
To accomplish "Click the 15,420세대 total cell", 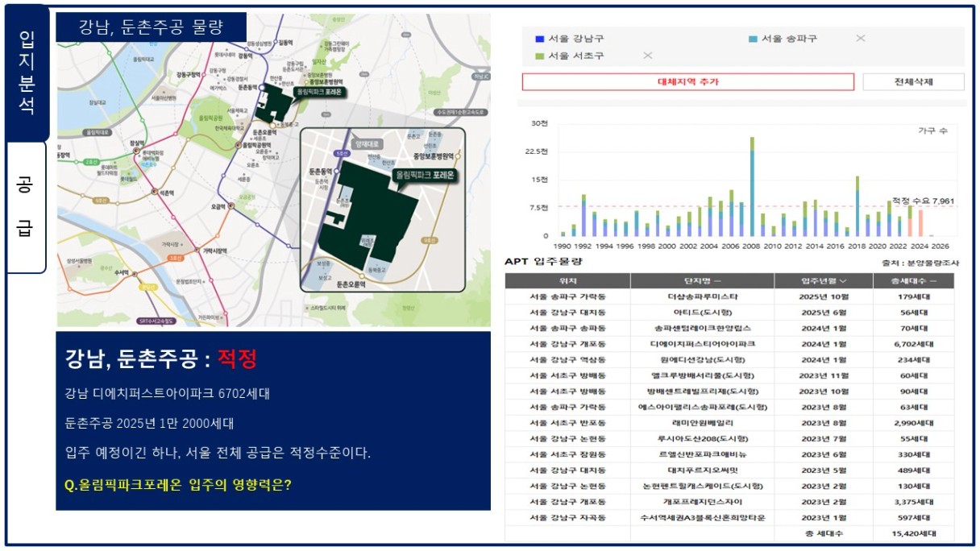I will pyautogui.click(x=914, y=534).
